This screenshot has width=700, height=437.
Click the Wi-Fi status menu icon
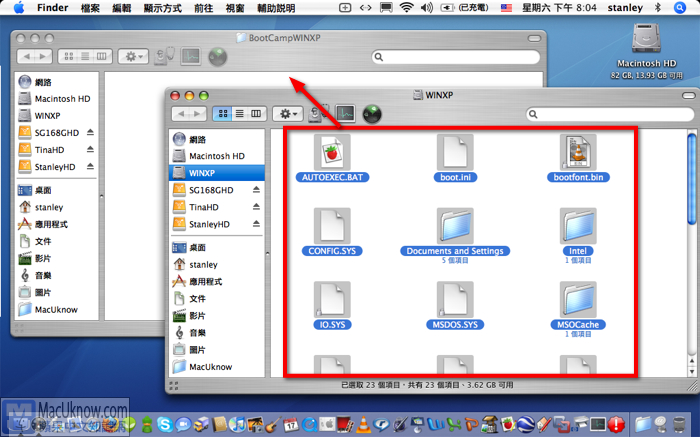[406, 7]
